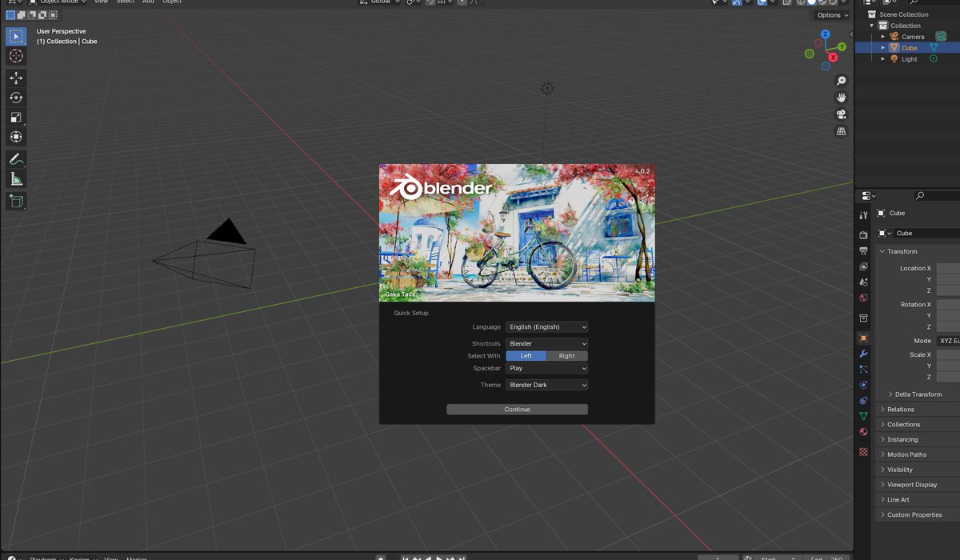Image resolution: width=960 pixels, height=560 pixels.
Task: Set Select With to Left
Action: (526, 356)
